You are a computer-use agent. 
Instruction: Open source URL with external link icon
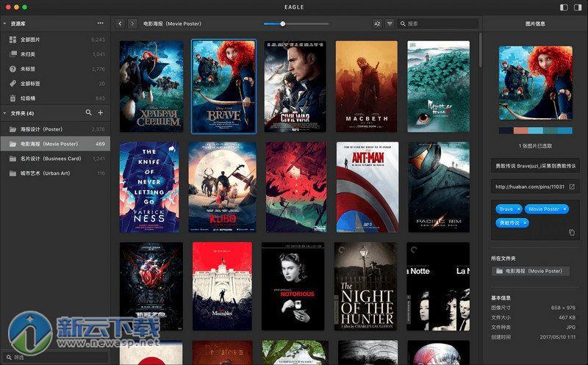[572, 187]
